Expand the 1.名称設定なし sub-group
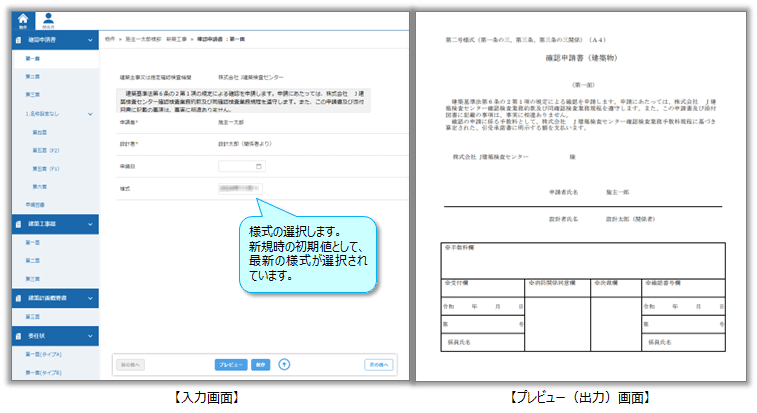Image resolution: width=757 pixels, height=413 pixels. click(91, 114)
